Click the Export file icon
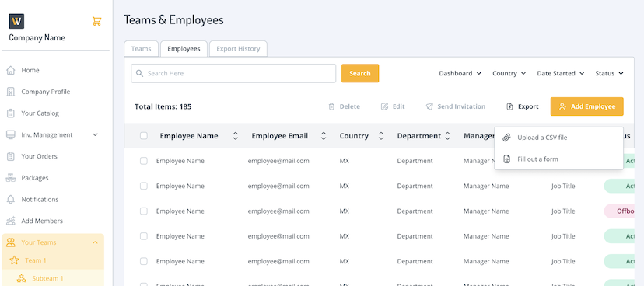This screenshot has height=286, width=644. (509, 106)
